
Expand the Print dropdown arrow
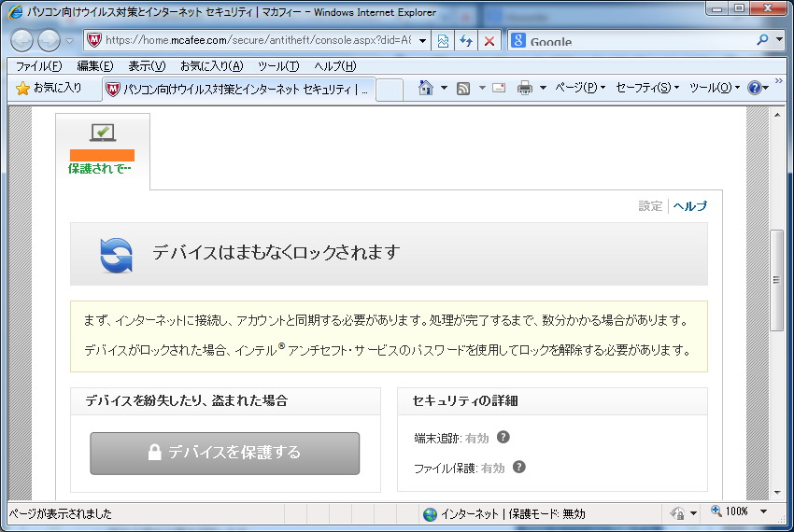pyautogui.click(x=543, y=88)
